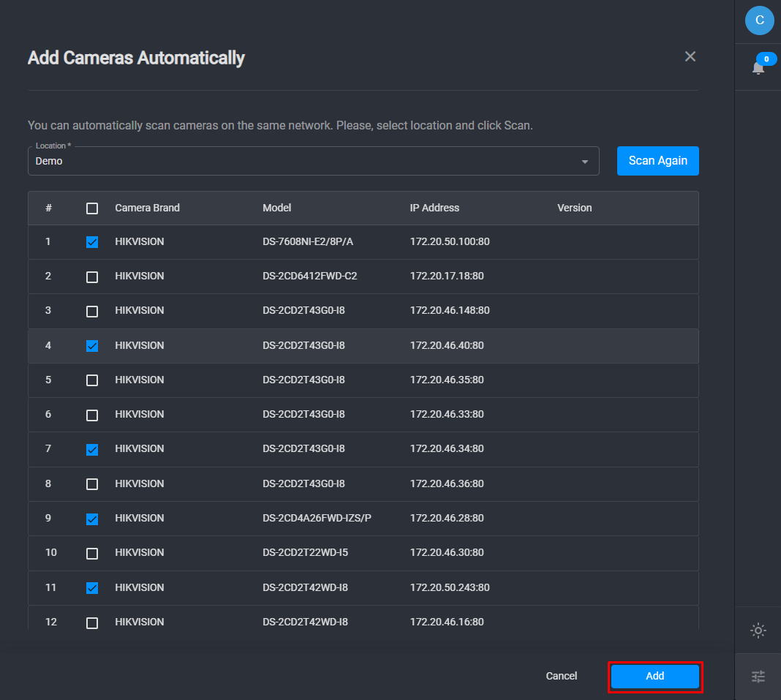Click the Model column header
781x700 pixels.
click(277, 208)
